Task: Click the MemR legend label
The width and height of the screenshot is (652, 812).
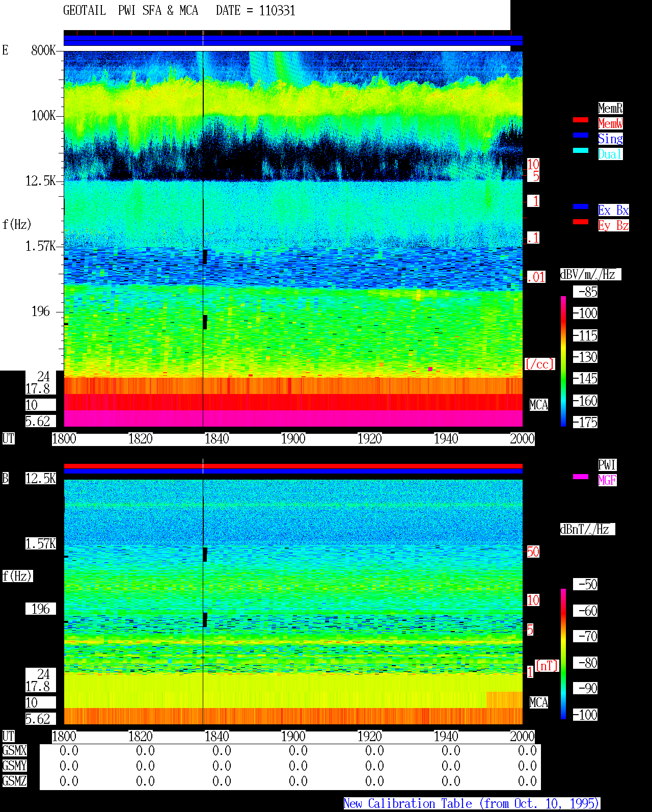Action: [x=610, y=108]
